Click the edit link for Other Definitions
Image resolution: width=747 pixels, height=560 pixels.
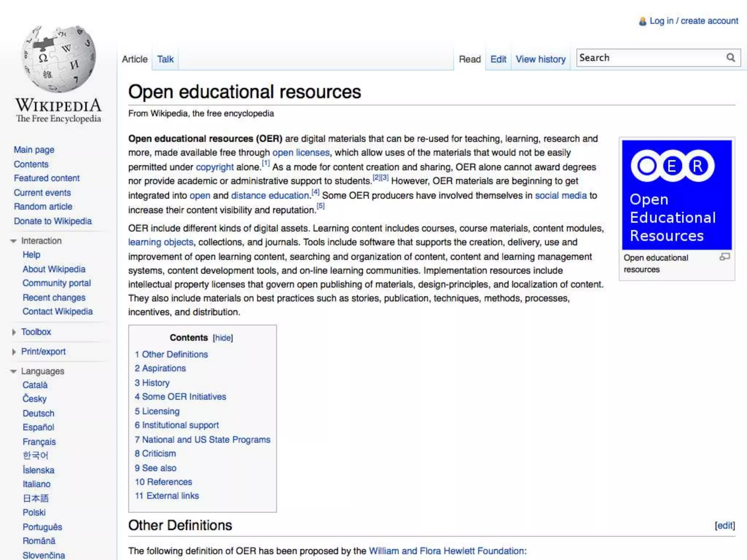point(724,525)
